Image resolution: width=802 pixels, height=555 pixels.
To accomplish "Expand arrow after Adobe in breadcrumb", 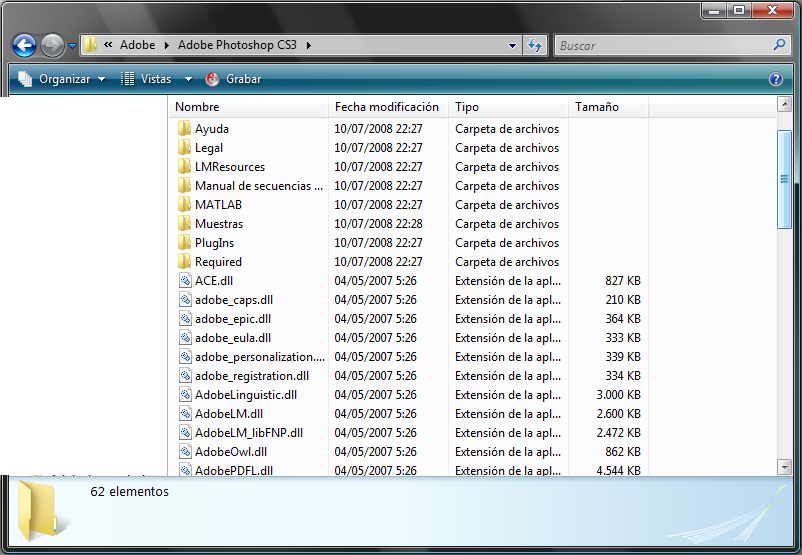I will point(166,45).
